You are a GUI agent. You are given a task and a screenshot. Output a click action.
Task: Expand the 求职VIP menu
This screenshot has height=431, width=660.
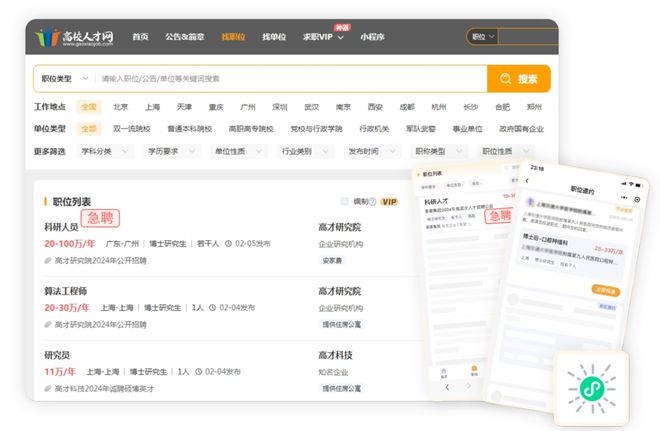pyautogui.click(x=323, y=37)
